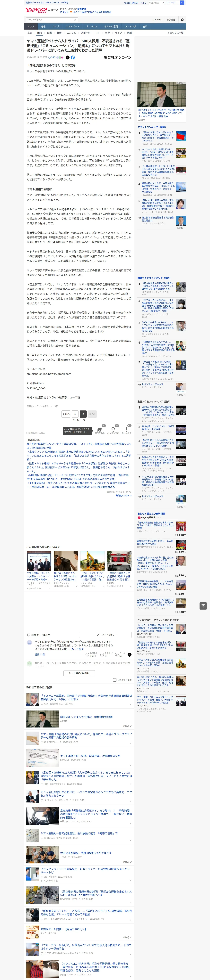This screenshot has height=980, width=210.
Task: Go to article page 1
Action: coord(75,414)
